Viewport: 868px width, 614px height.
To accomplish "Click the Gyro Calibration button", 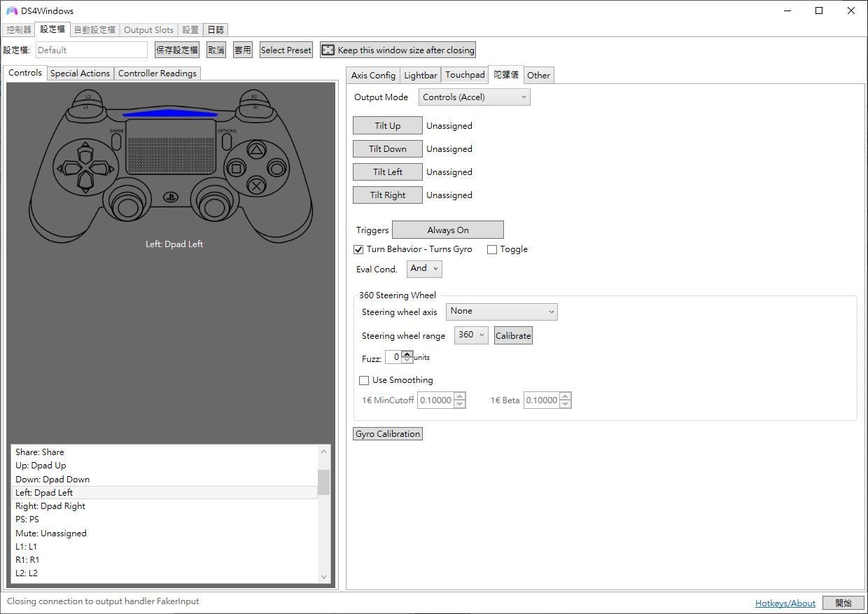I will [388, 434].
